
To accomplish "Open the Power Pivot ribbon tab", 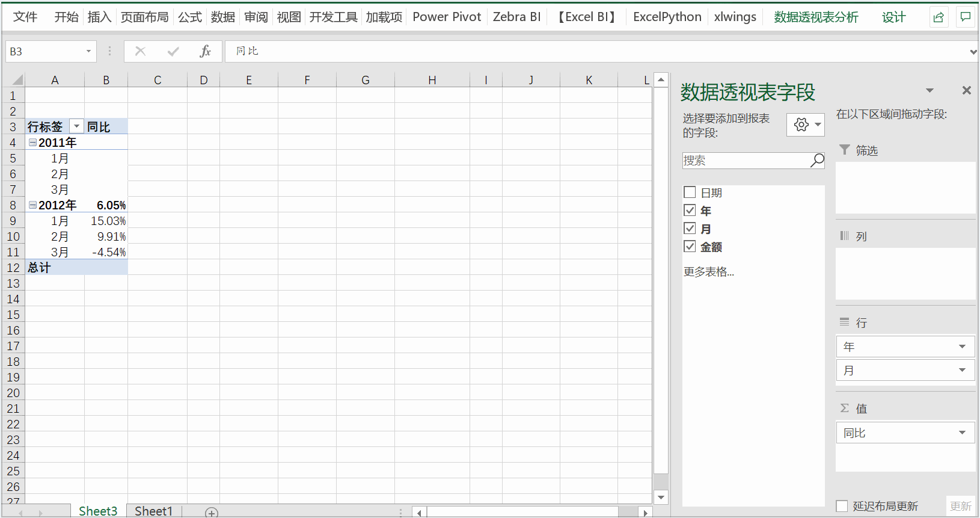I will pos(447,17).
